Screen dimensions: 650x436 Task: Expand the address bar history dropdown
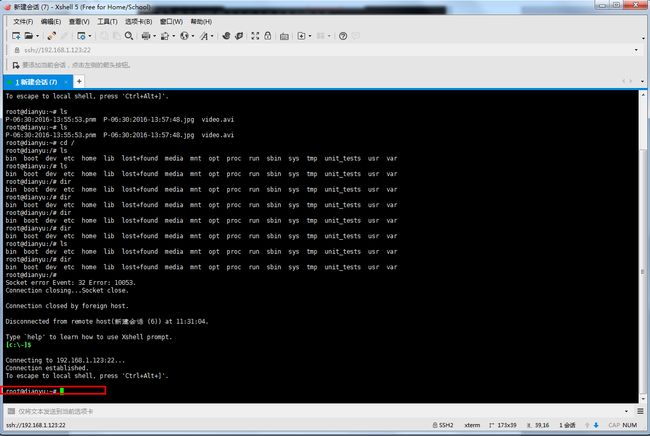tap(636, 50)
